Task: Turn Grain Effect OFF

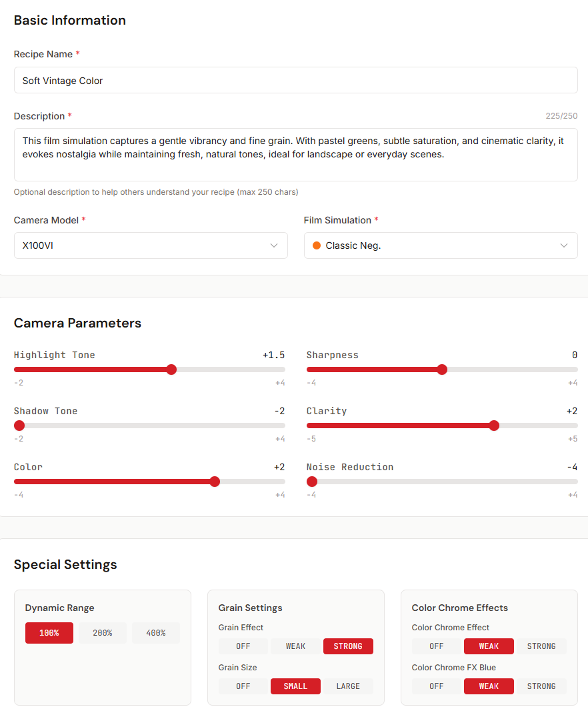Action: 243,646
